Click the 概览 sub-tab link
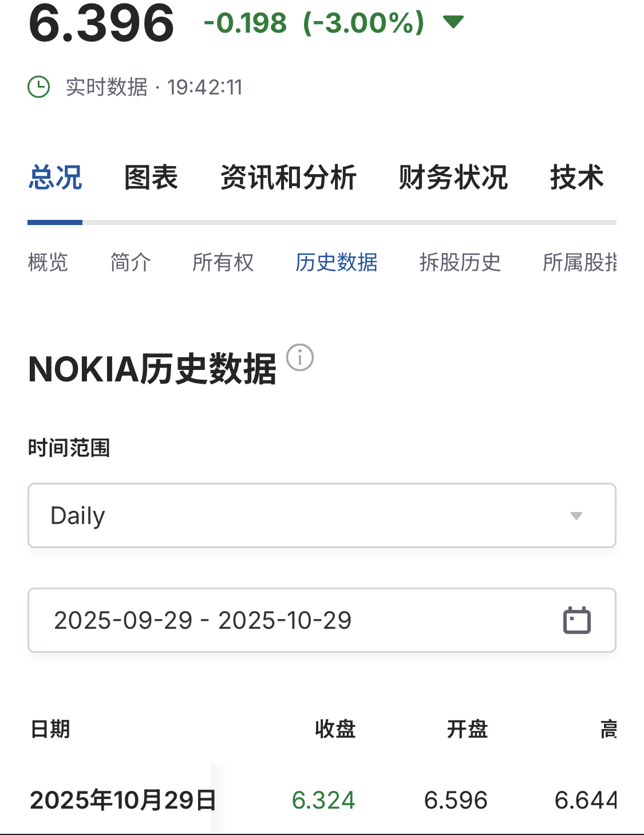The width and height of the screenshot is (644, 835). (48, 262)
